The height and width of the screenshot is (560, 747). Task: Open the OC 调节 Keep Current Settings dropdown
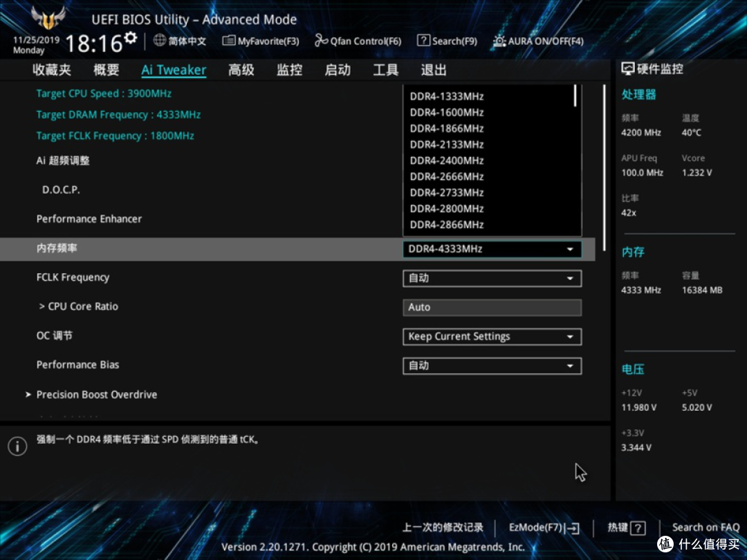pos(492,337)
